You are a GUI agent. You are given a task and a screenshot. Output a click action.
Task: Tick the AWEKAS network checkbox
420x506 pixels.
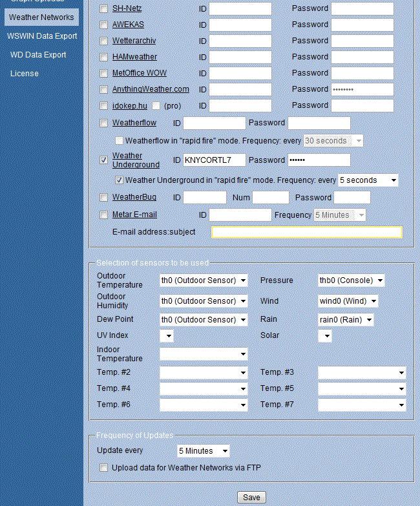103,25
